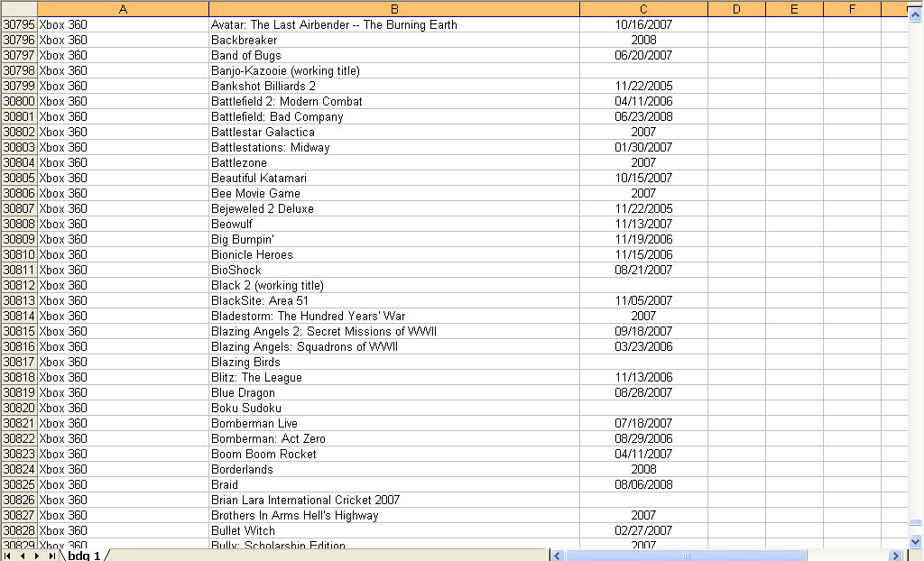Jump to the last sheet tab arrow
The image size is (924, 561).
click(51, 556)
